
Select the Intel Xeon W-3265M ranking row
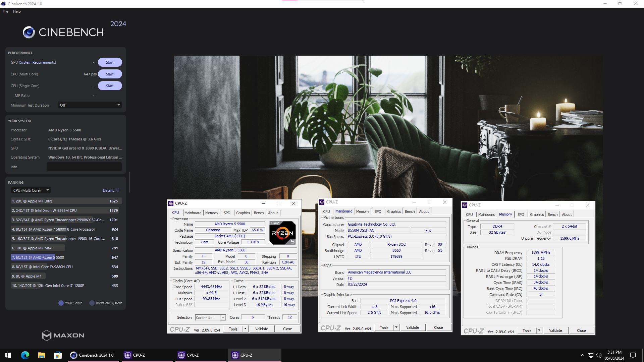[x=66, y=210]
